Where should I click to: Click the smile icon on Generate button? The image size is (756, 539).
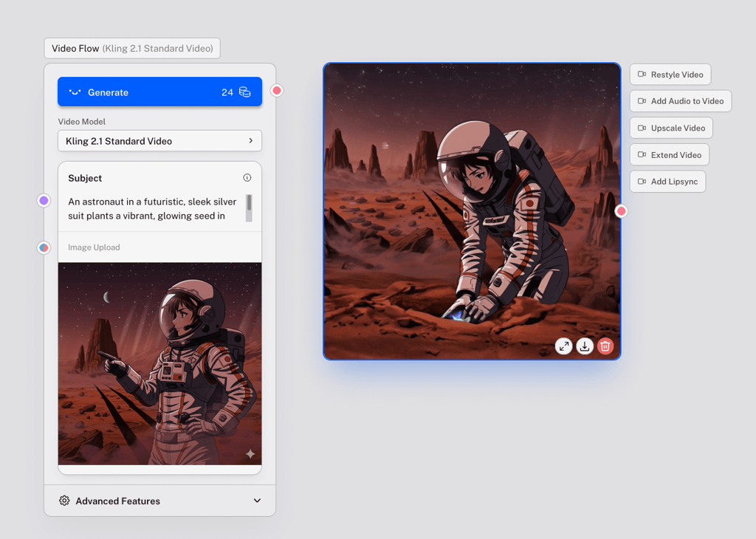coord(75,92)
